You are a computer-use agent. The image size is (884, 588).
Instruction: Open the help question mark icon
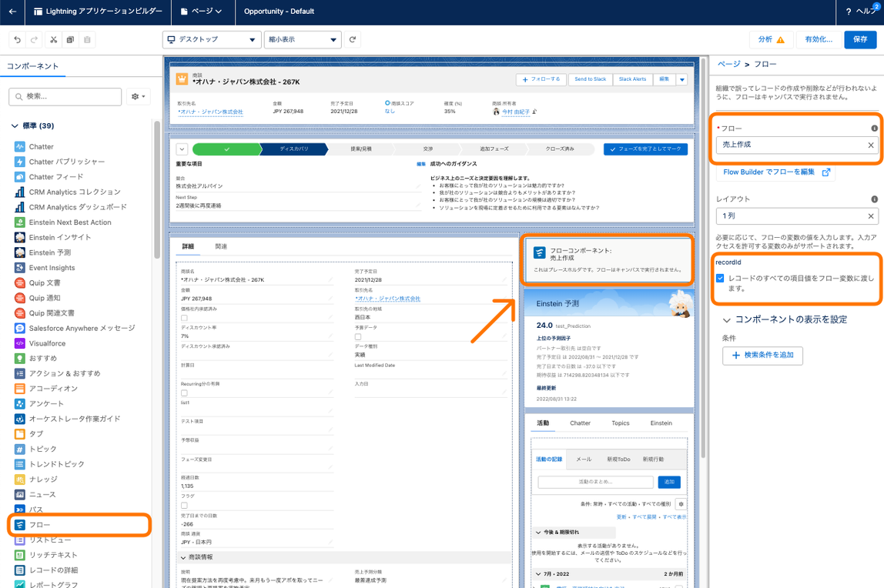tap(849, 12)
